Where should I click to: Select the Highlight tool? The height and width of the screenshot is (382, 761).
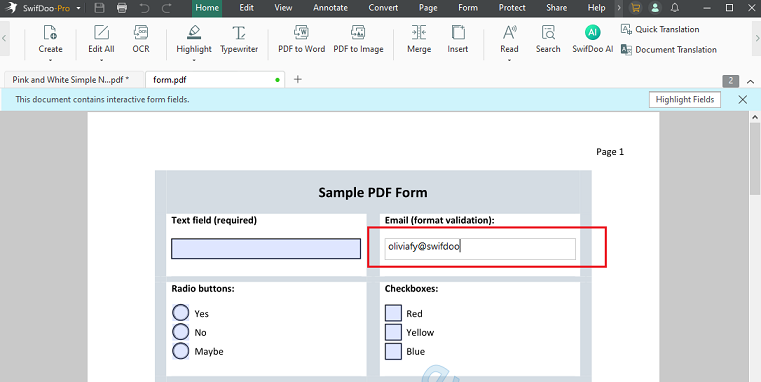tap(194, 39)
